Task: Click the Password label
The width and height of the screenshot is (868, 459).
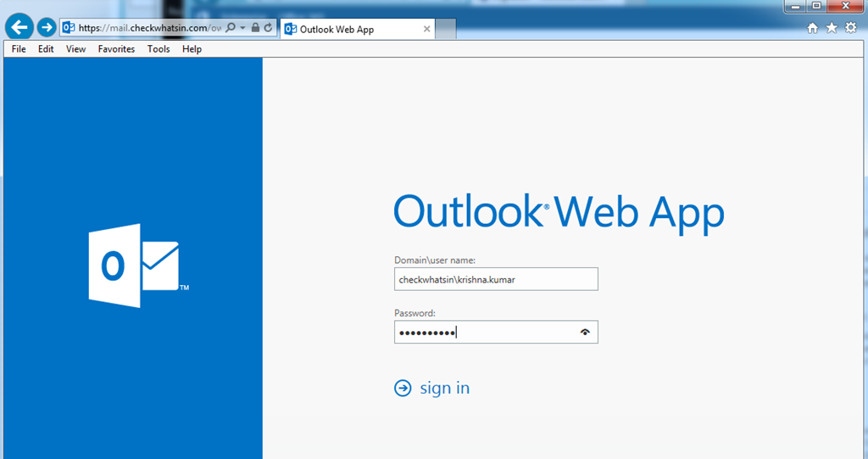Action: click(415, 313)
